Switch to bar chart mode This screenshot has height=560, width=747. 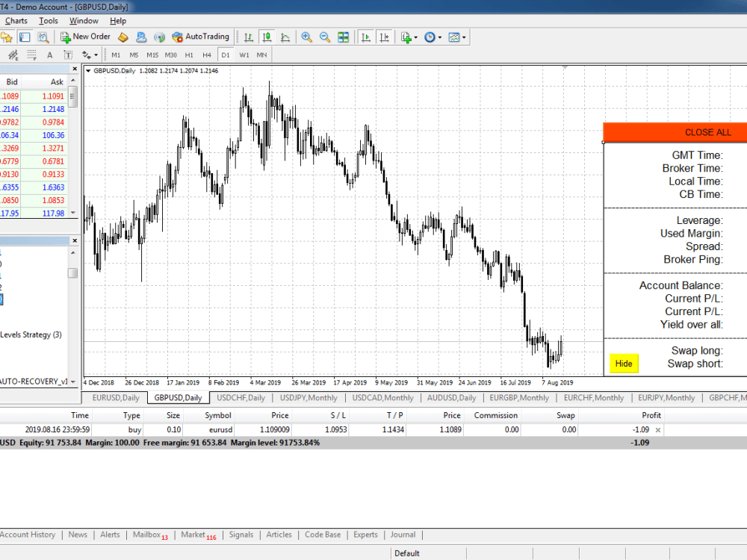(x=249, y=37)
